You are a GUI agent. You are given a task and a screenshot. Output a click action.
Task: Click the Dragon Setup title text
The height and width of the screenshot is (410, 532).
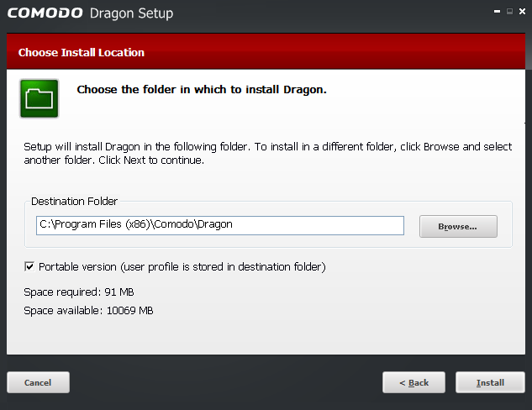(x=131, y=13)
